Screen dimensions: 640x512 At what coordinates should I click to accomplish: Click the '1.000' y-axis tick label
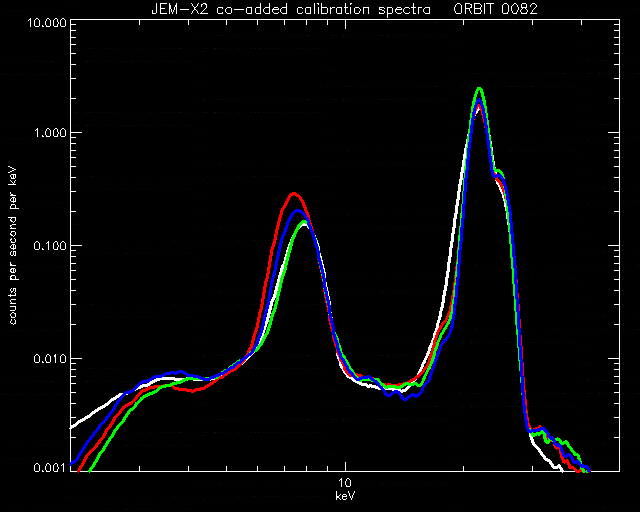51,133
